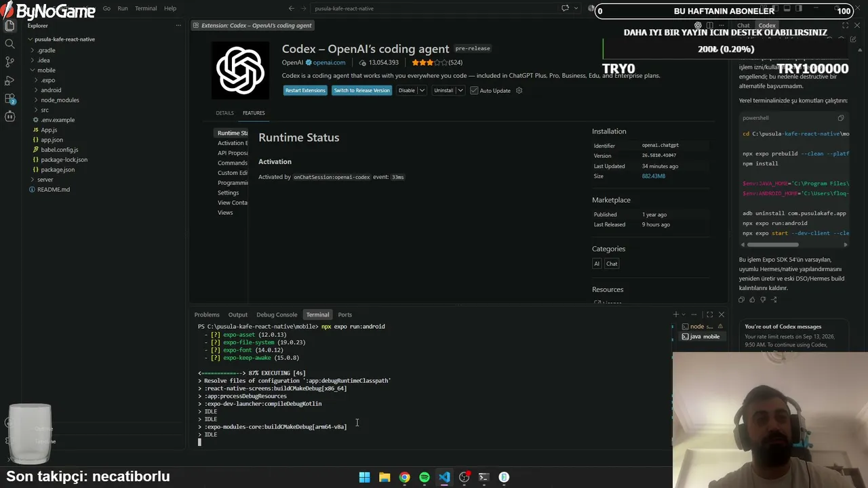
Task: Open the taskbar icon with the red badge
Action: [464, 477]
